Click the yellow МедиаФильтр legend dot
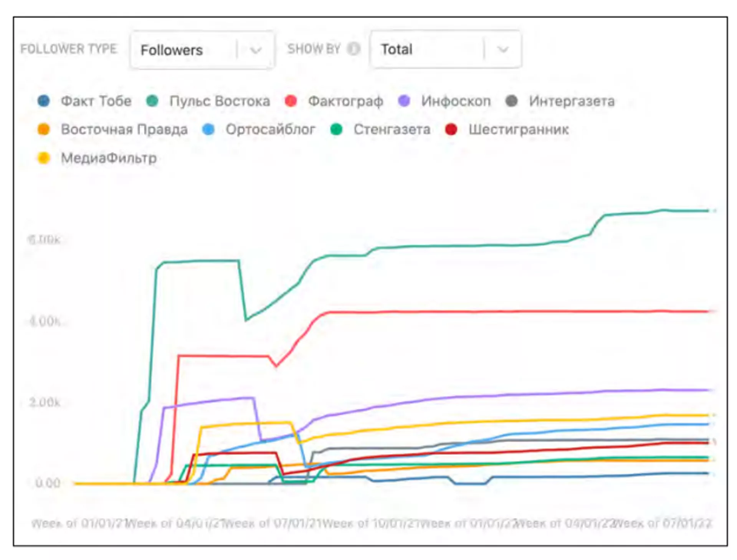 pyautogui.click(x=44, y=158)
